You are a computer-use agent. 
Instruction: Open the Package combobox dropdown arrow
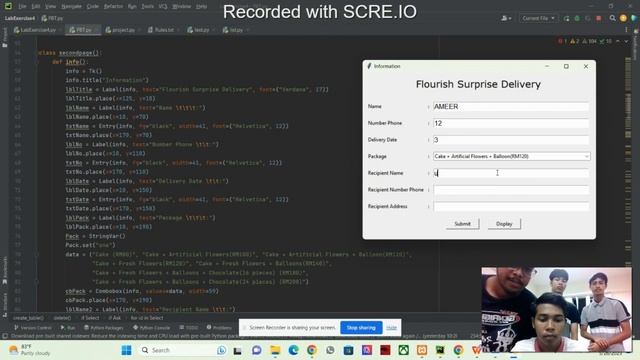(586, 156)
